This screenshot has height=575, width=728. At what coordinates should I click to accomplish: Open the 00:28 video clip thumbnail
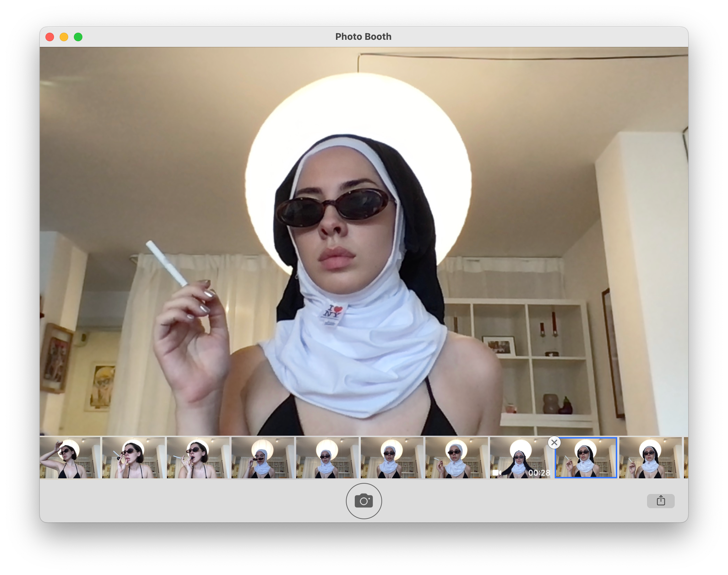tap(521, 458)
